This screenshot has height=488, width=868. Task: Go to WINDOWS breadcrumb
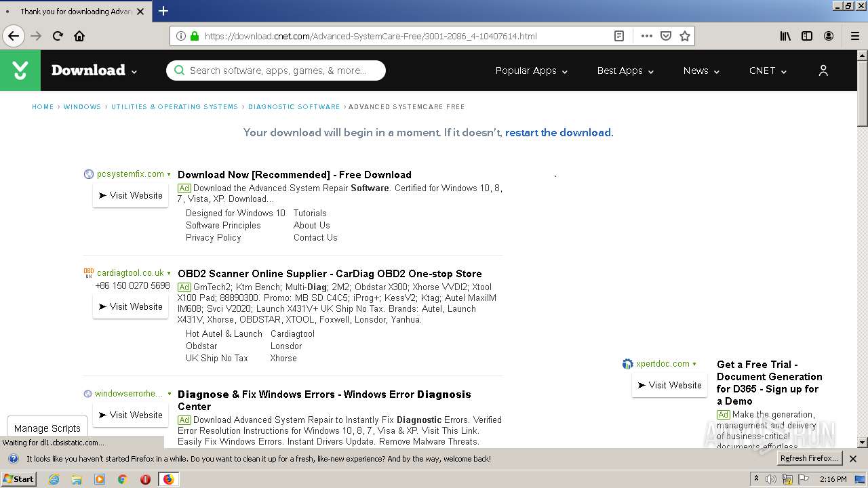click(x=82, y=107)
